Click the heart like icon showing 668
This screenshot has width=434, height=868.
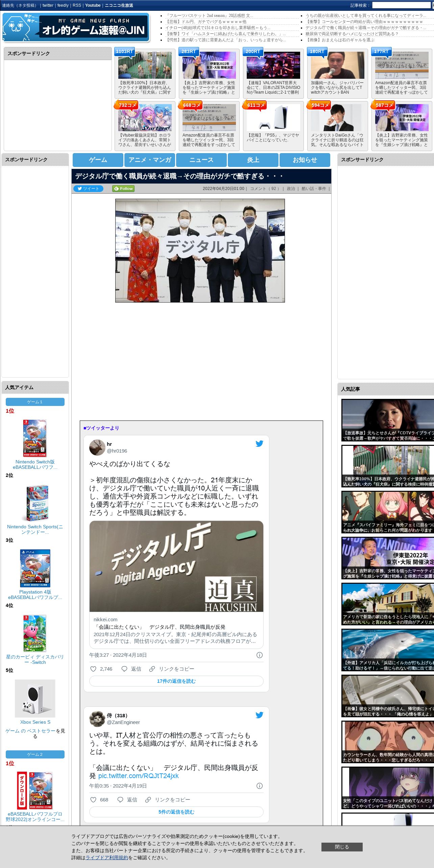pos(93,800)
